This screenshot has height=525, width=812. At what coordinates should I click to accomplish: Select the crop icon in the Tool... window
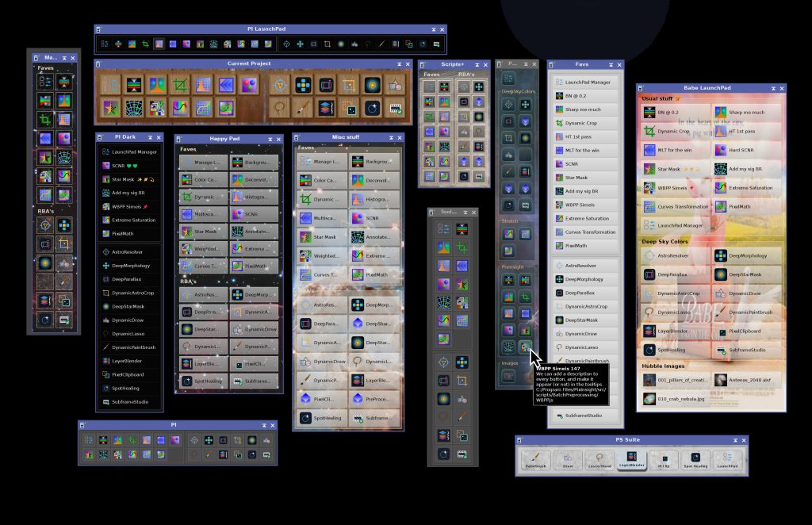[x=462, y=247]
